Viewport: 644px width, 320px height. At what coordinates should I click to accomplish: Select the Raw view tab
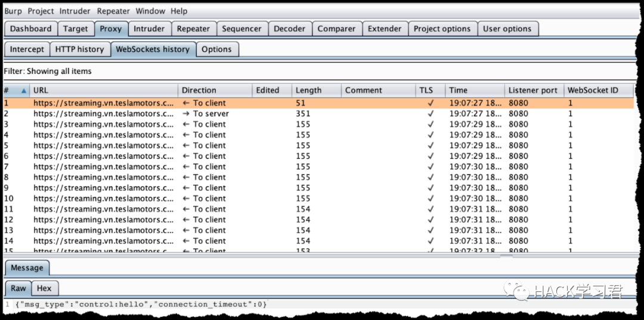tap(18, 288)
